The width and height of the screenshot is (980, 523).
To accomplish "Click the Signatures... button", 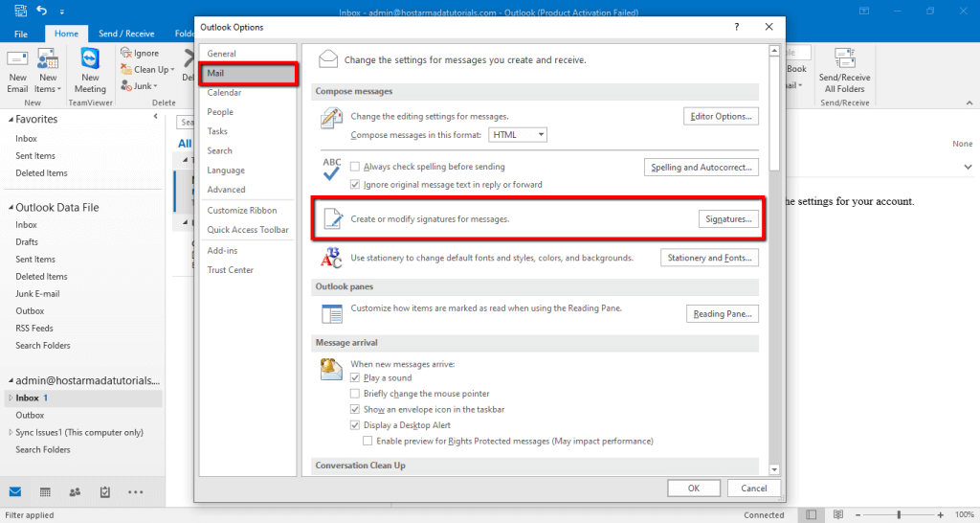I will click(727, 219).
